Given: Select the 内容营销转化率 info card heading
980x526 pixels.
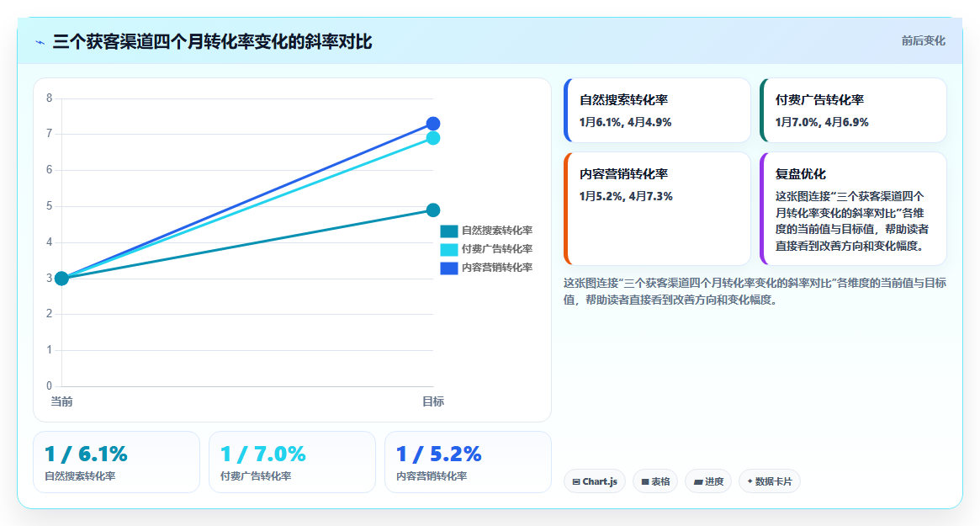Looking at the screenshot, I should (623, 174).
